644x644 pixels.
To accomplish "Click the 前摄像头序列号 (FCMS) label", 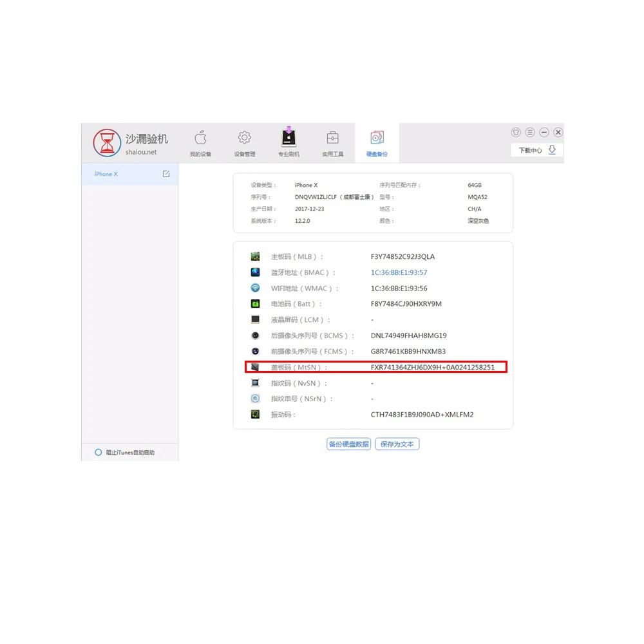I will point(312,352).
